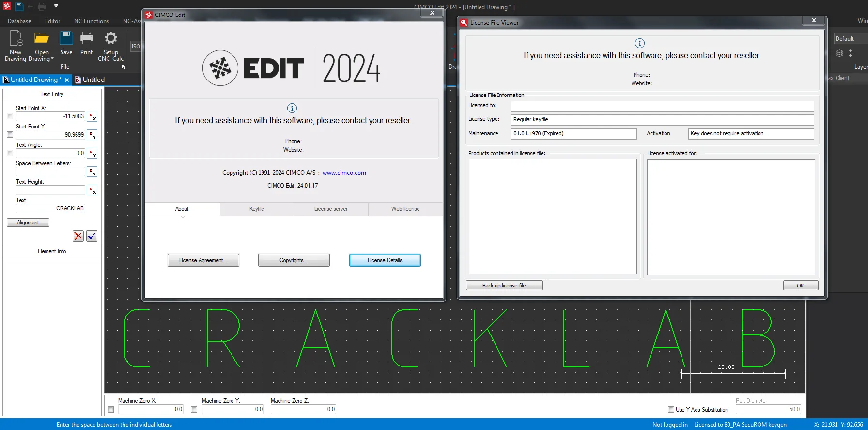The height and width of the screenshot is (430, 868).
Task: Open the www.cimco.com link
Action: [x=344, y=173]
